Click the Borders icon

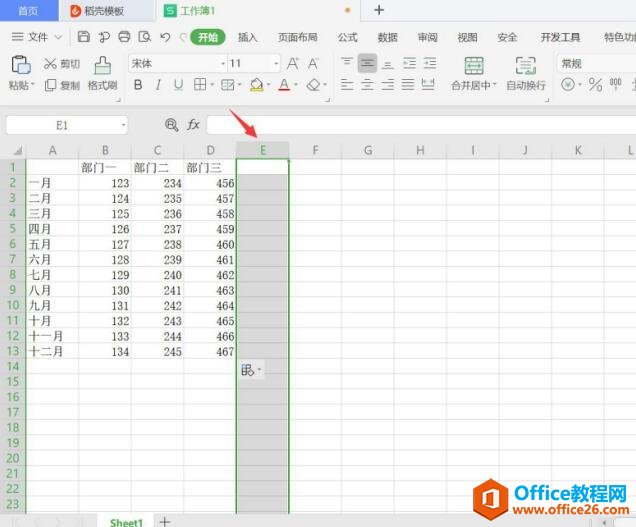200,84
